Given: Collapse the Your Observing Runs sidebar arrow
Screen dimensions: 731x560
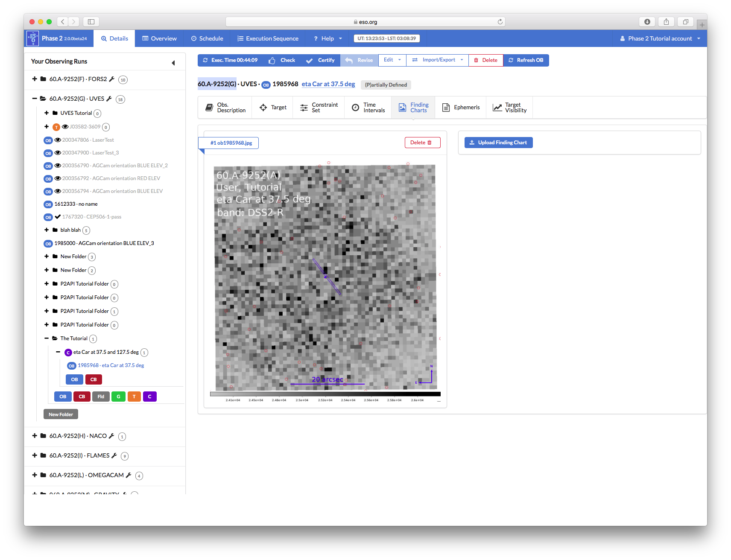Looking at the screenshot, I should [173, 63].
